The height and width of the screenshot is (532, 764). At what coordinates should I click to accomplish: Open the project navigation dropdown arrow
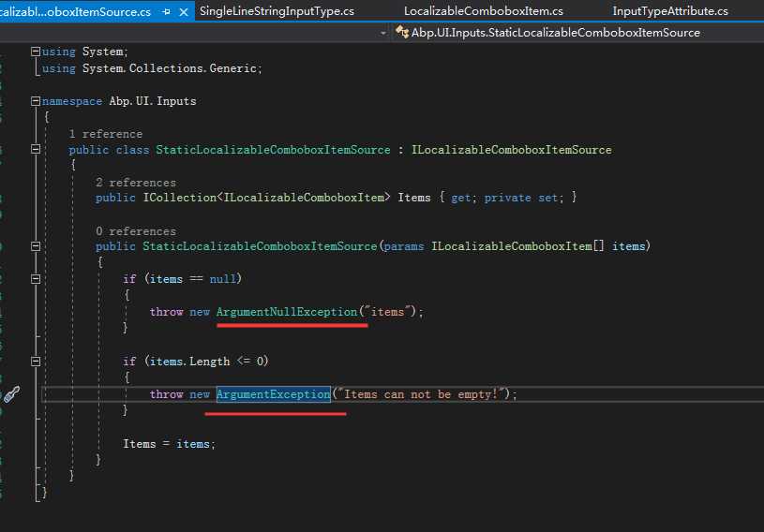(x=383, y=33)
